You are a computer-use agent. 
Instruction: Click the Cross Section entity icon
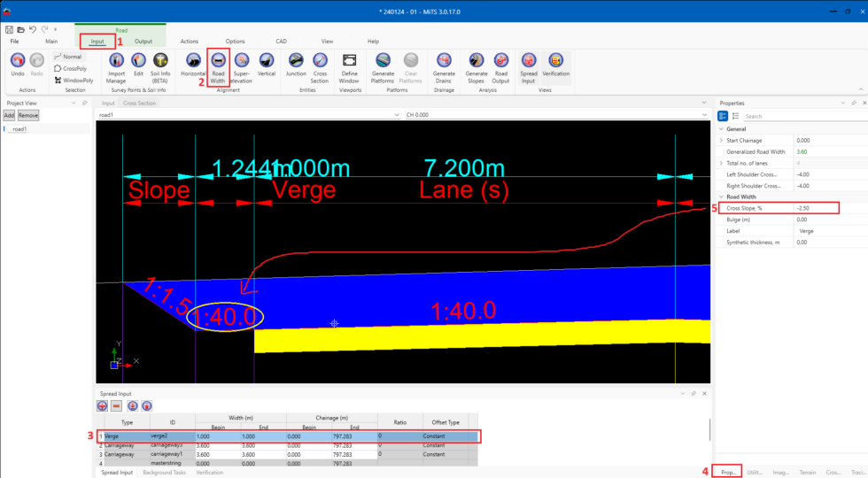point(320,60)
